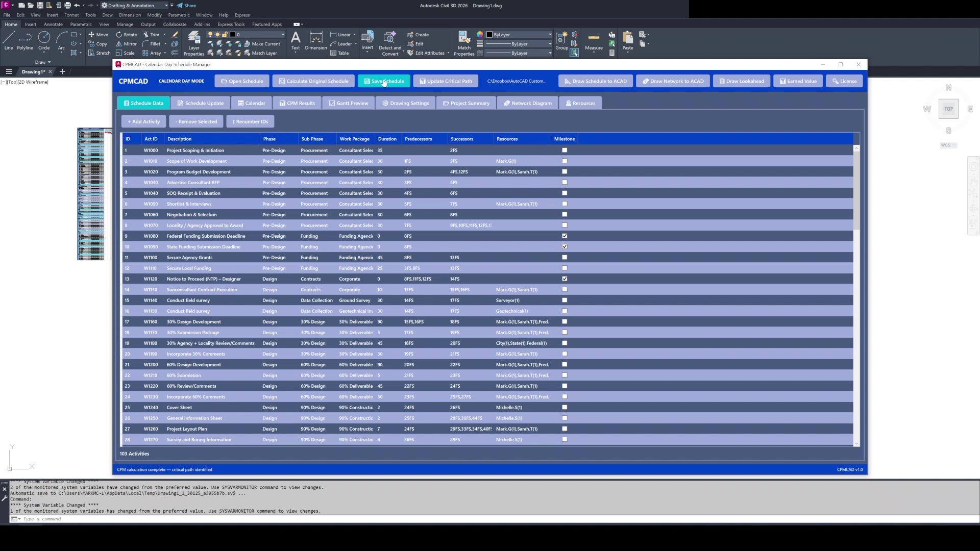980x551 pixels.
Task: Click the Plot printer icon in quick access
Action: pyautogui.click(x=67, y=6)
